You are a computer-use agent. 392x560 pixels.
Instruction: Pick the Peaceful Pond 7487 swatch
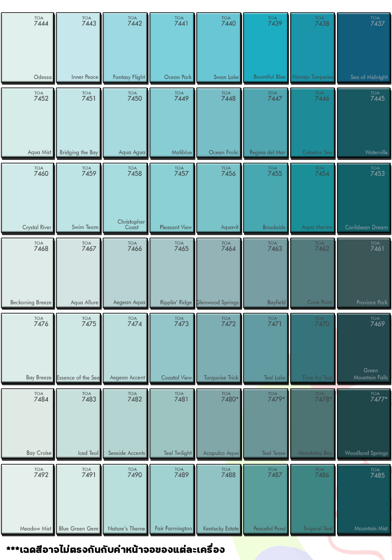coord(266,500)
